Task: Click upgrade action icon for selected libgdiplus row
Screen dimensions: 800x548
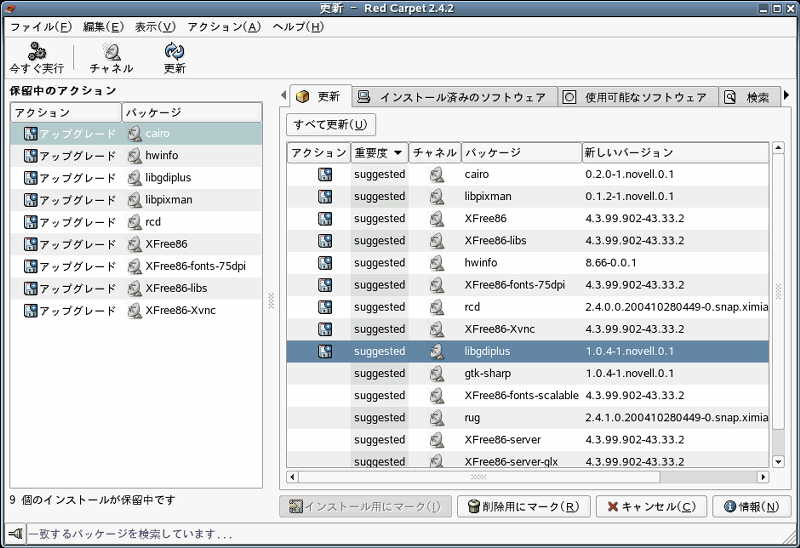Action: (325, 352)
